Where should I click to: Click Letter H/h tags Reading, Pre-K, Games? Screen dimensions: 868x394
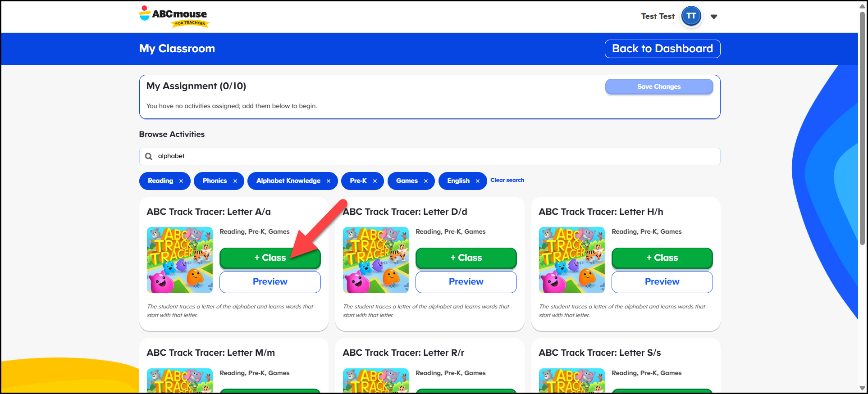pyautogui.click(x=646, y=231)
